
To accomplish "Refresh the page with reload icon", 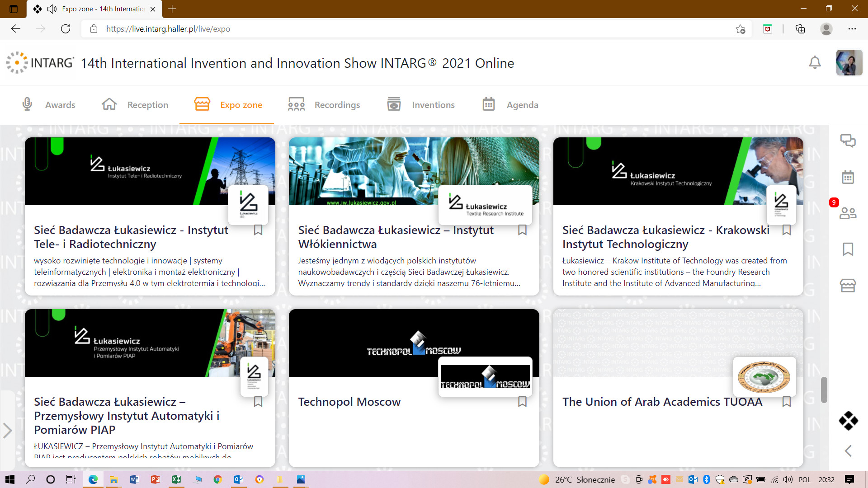I will [66, 29].
